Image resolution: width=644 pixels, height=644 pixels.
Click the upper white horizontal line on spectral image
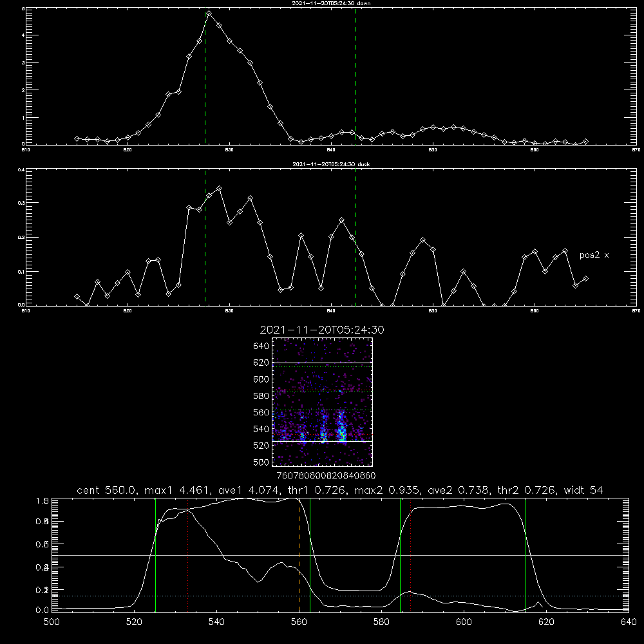point(322,363)
